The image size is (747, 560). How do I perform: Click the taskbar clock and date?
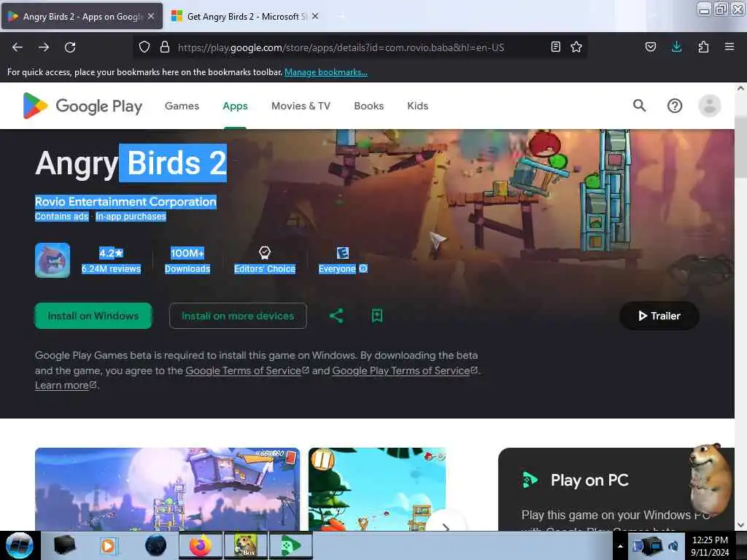tap(709, 546)
